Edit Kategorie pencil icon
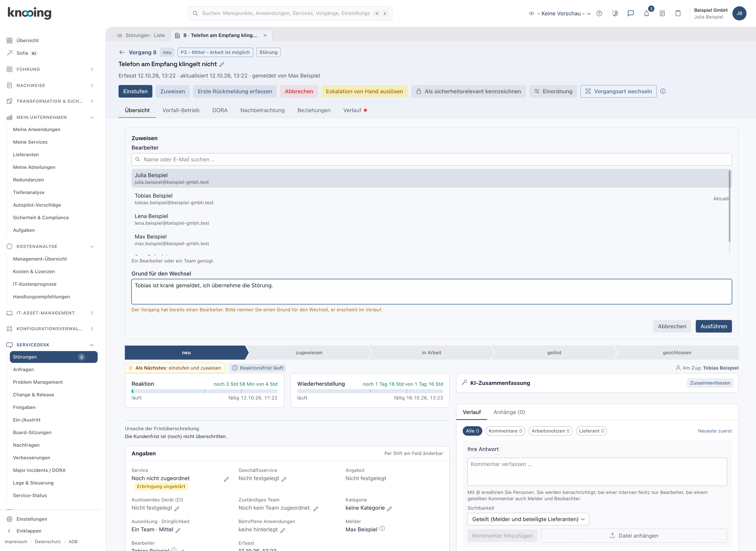This screenshot has width=756, height=551. click(389, 509)
